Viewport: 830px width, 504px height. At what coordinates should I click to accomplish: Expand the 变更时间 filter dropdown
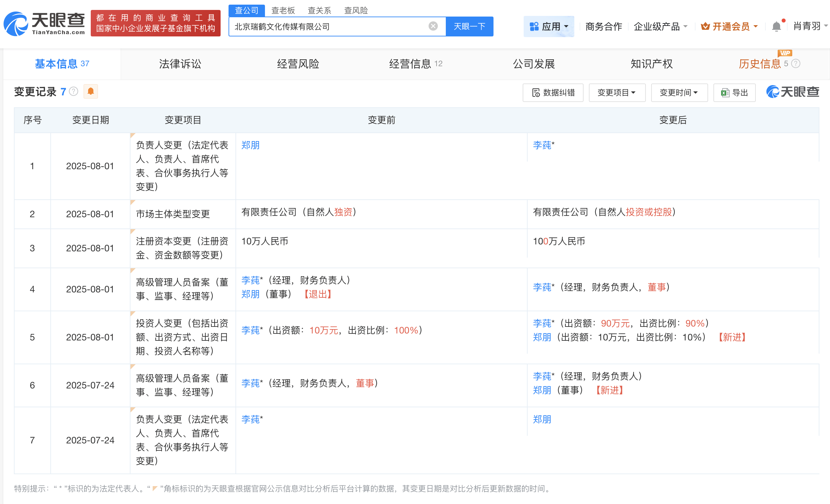coord(679,93)
